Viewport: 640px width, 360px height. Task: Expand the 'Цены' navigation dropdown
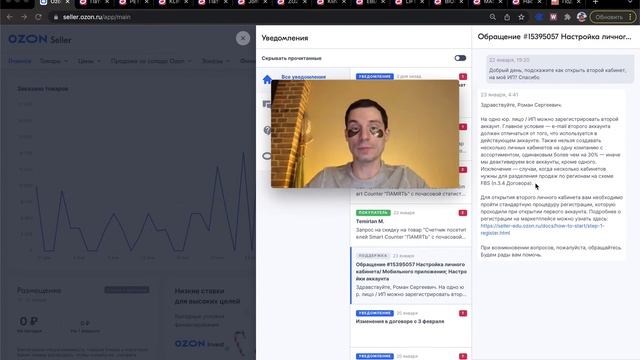[x=89, y=61]
